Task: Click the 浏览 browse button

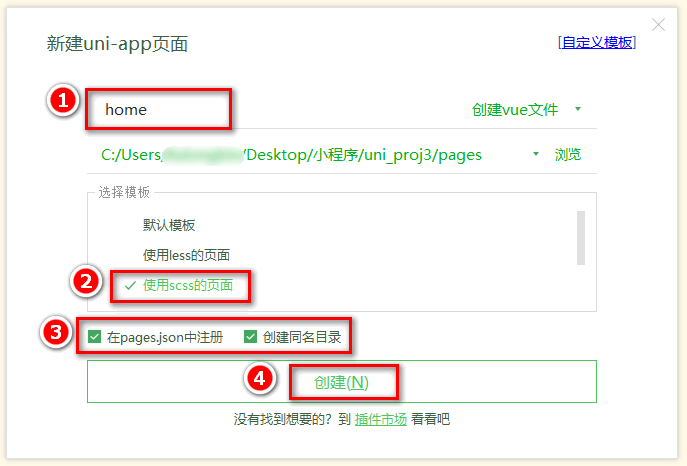Action: (x=568, y=155)
